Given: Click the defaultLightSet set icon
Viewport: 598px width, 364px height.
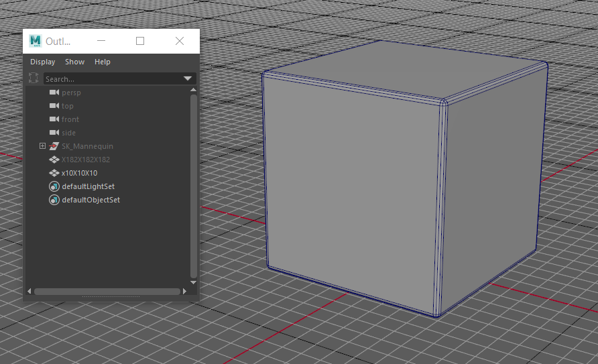Looking at the screenshot, I should (x=54, y=186).
